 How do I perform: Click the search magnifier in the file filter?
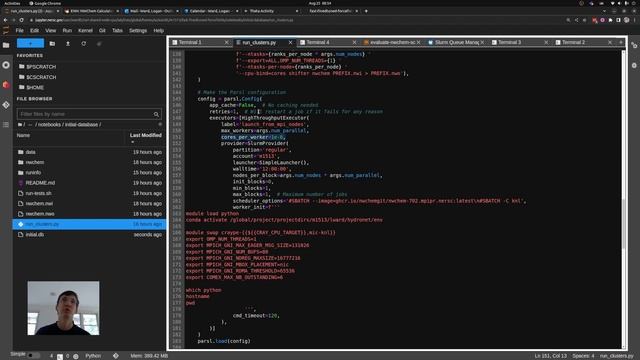pyautogui.click(x=156, y=114)
